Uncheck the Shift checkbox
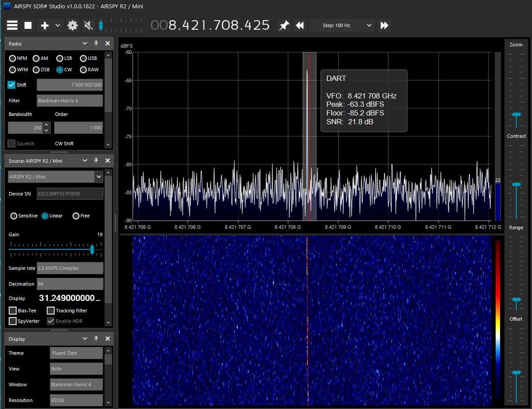Screen dimensions: 532x409 [x=12, y=85]
